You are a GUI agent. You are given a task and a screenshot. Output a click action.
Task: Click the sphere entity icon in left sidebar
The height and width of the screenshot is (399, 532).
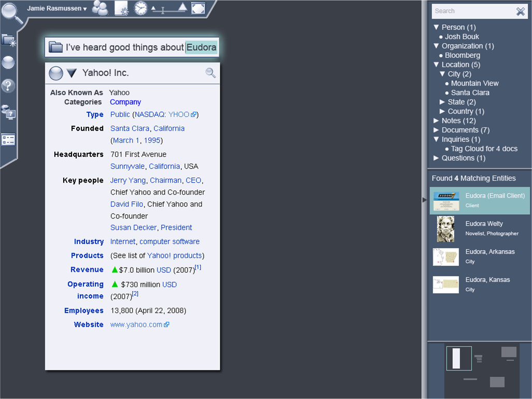8,63
